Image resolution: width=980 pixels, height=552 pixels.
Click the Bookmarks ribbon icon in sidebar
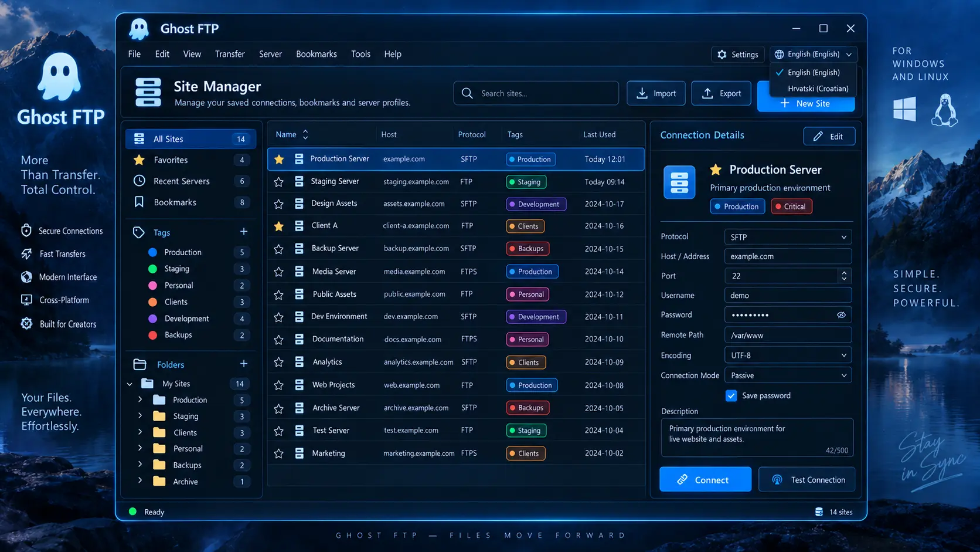pos(139,202)
